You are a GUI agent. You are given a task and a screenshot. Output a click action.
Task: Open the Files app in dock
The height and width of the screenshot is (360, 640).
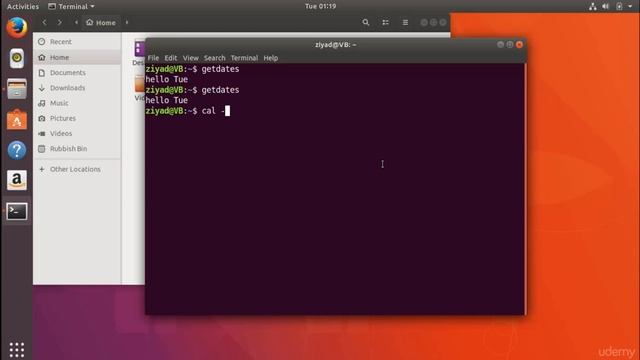coord(17,89)
